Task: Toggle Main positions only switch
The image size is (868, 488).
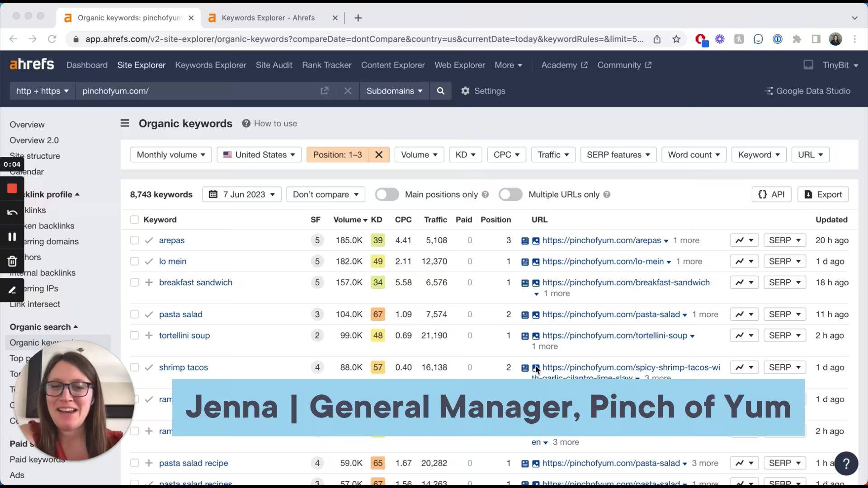Action: (387, 195)
